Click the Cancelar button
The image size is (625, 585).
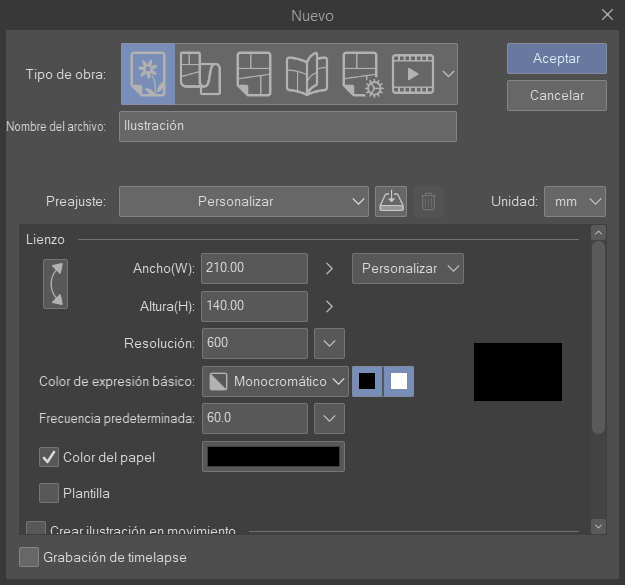pyautogui.click(x=556, y=96)
